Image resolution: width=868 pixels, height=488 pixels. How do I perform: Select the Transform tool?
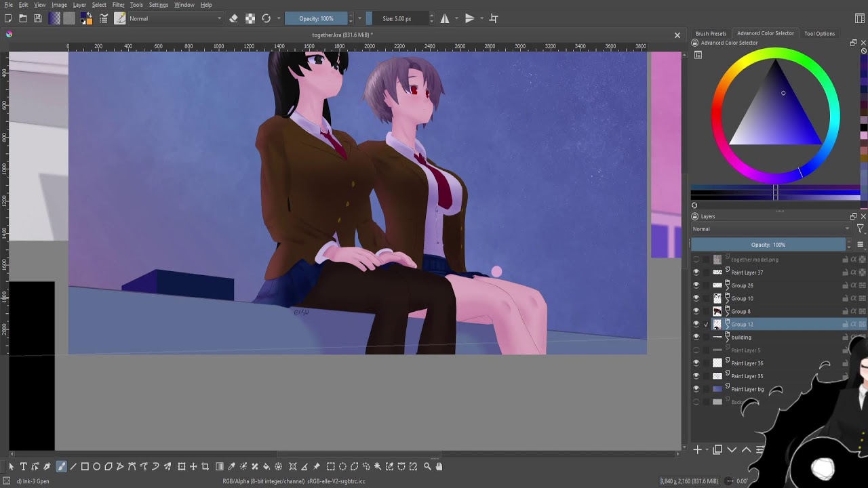coord(181,466)
